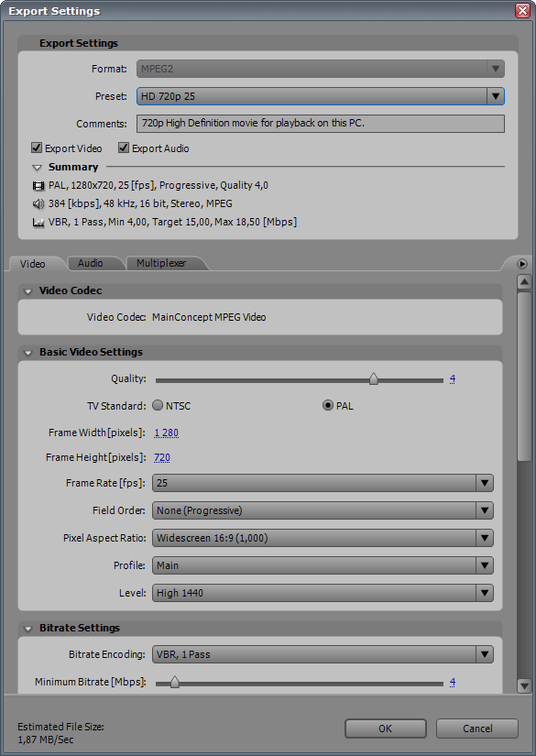This screenshot has width=536, height=756.
Task: Open the Preset HD 720p 25 dropdown
Action: point(321,96)
